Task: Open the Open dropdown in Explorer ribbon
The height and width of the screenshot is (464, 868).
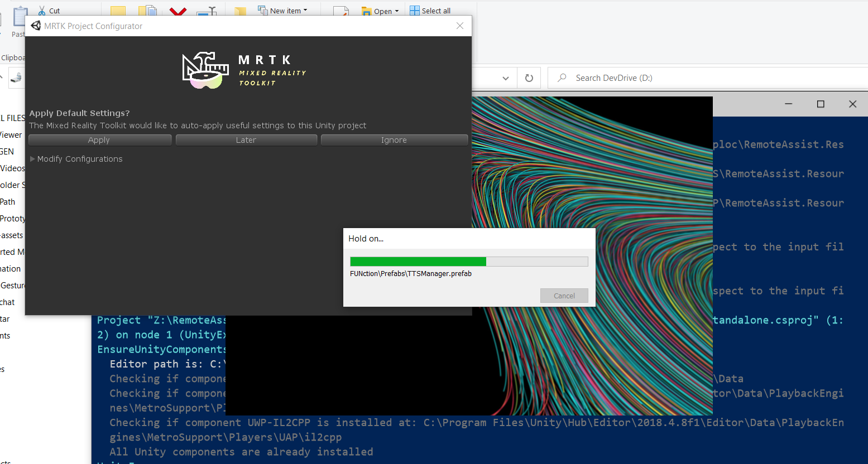Action: pyautogui.click(x=380, y=11)
